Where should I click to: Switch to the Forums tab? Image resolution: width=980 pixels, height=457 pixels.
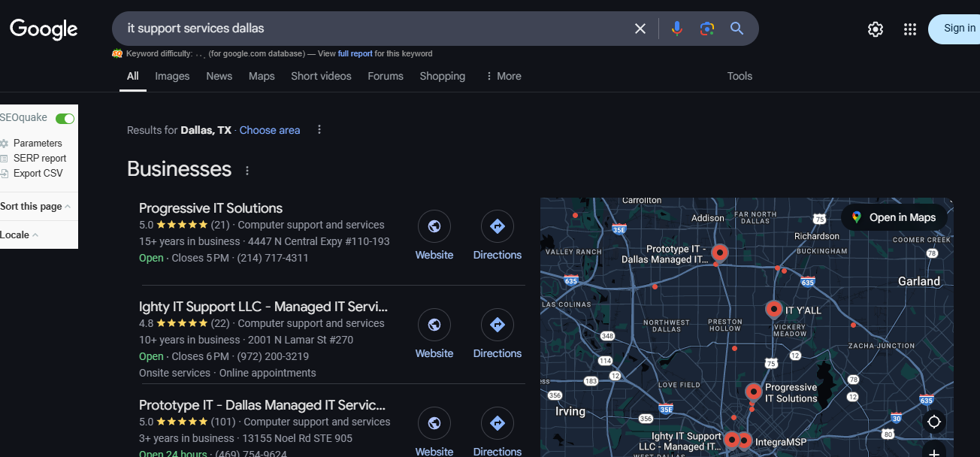coord(386,76)
